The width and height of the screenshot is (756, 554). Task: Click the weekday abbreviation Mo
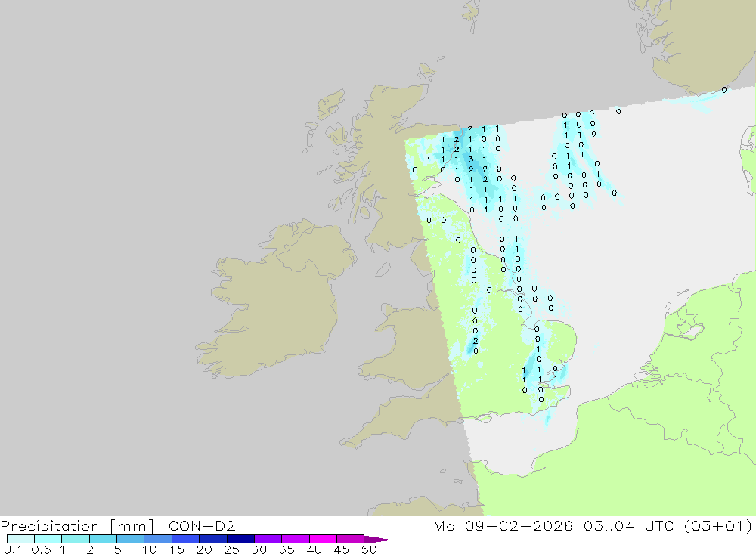444,525
